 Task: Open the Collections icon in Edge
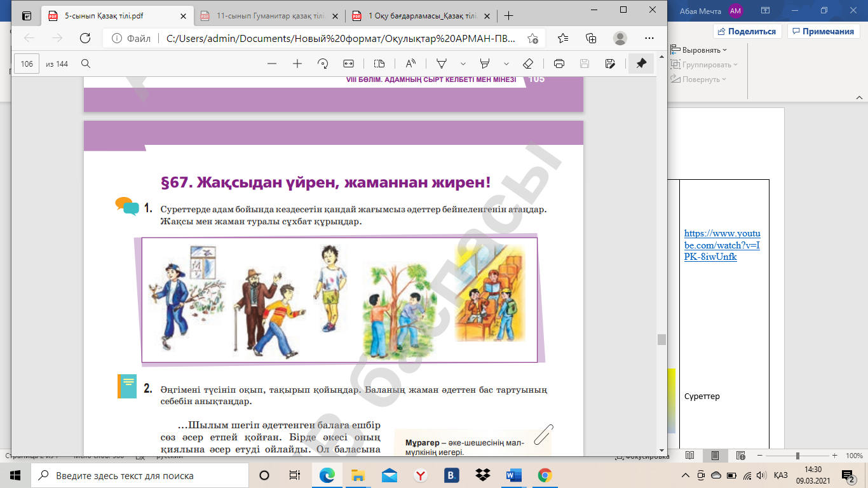click(591, 38)
